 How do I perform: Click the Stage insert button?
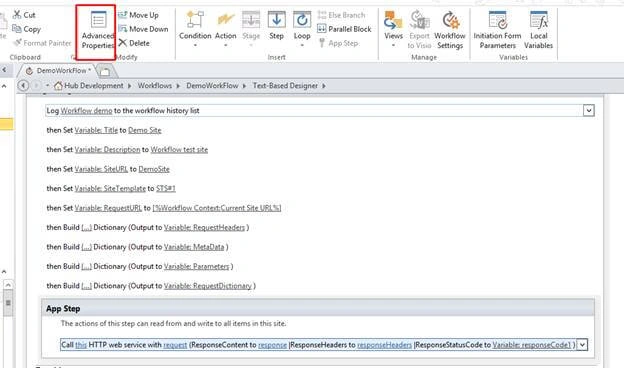251,29
